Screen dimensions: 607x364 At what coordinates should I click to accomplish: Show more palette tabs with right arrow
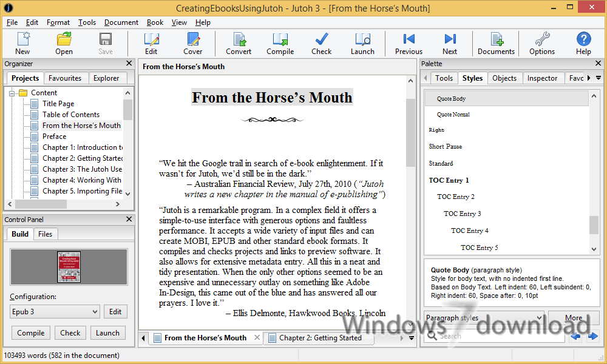coord(589,78)
